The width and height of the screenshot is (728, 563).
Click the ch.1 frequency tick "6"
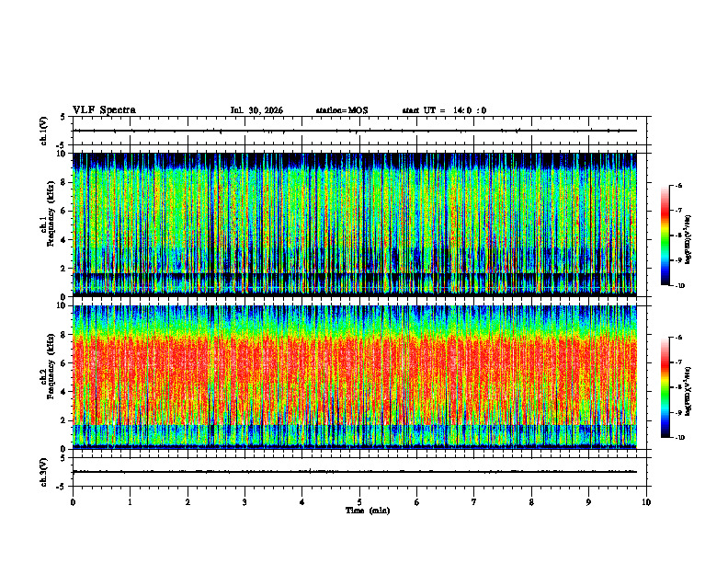(x=64, y=211)
